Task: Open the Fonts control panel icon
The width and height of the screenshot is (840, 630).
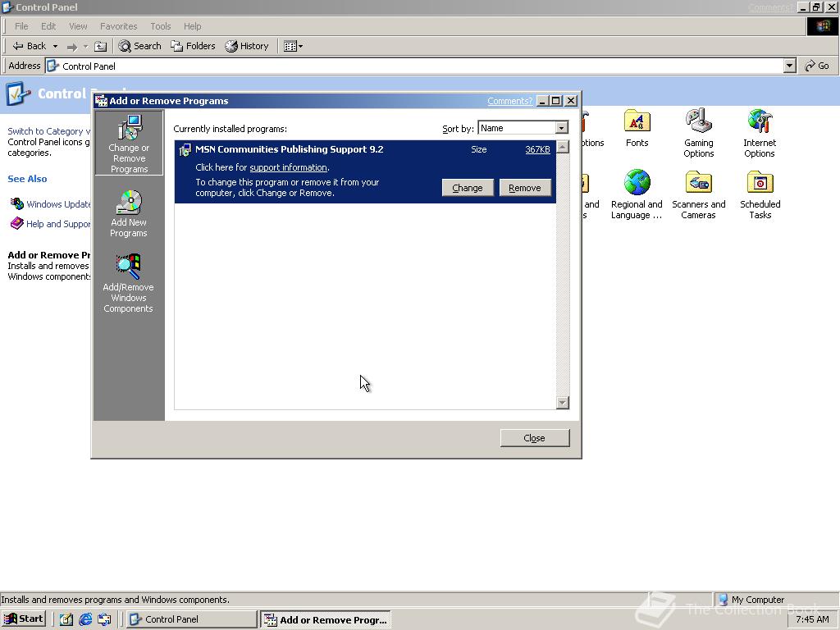Action: pos(637,129)
